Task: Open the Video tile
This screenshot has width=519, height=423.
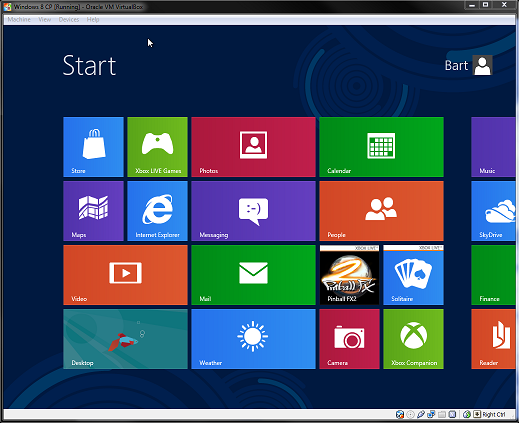Action: click(125, 275)
